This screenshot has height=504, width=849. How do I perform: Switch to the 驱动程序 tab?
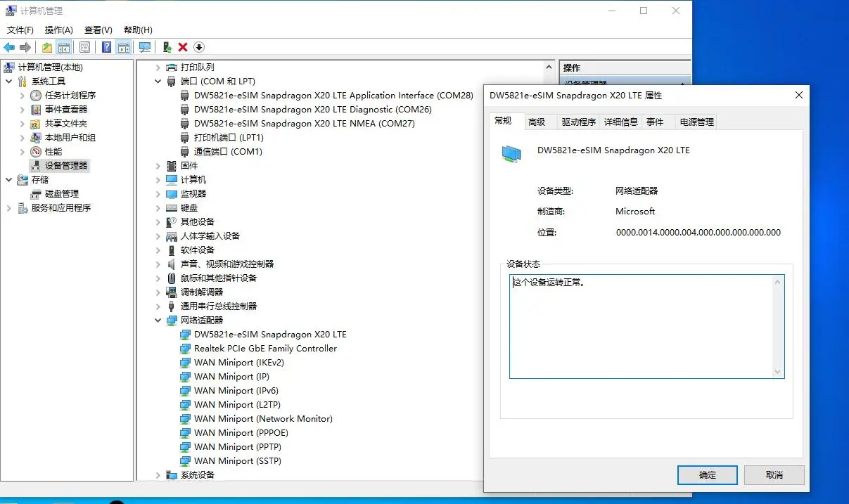(x=578, y=122)
